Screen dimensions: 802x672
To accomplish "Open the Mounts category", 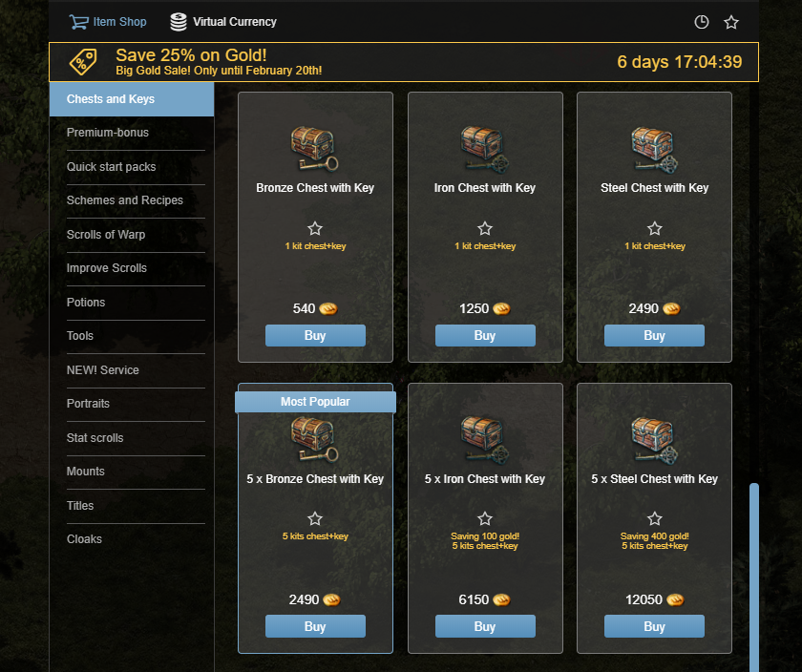I will click(x=136, y=472).
